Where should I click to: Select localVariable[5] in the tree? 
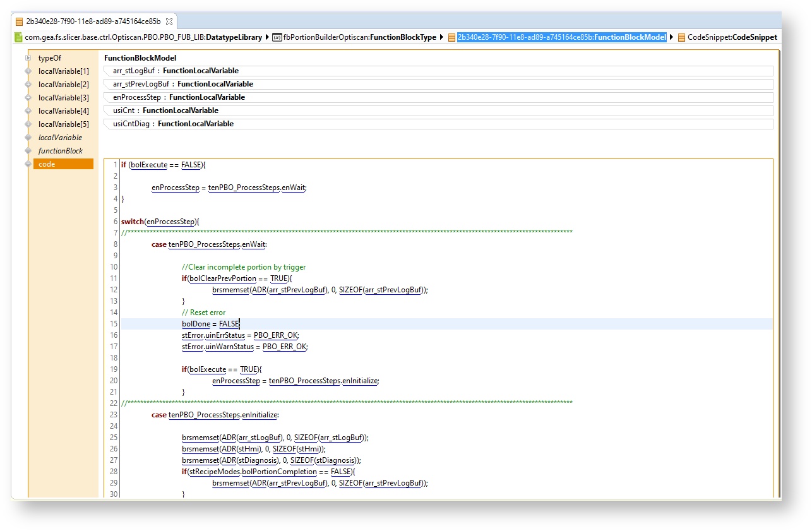click(63, 124)
